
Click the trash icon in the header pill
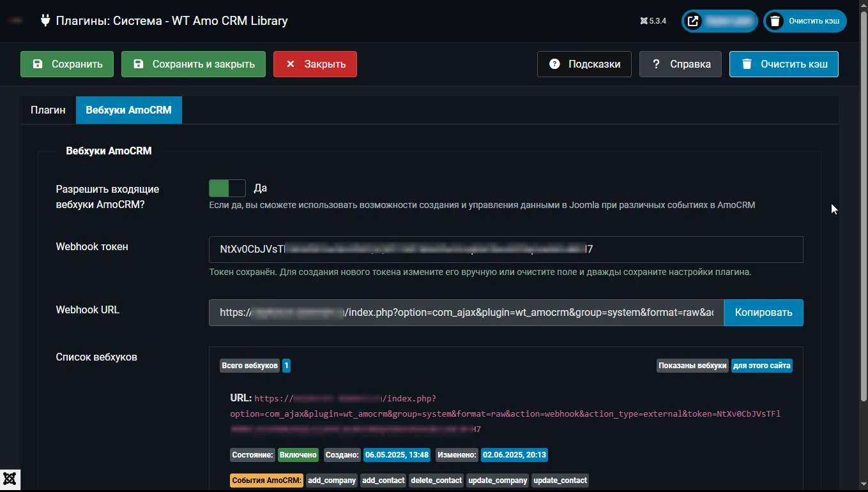click(x=775, y=21)
